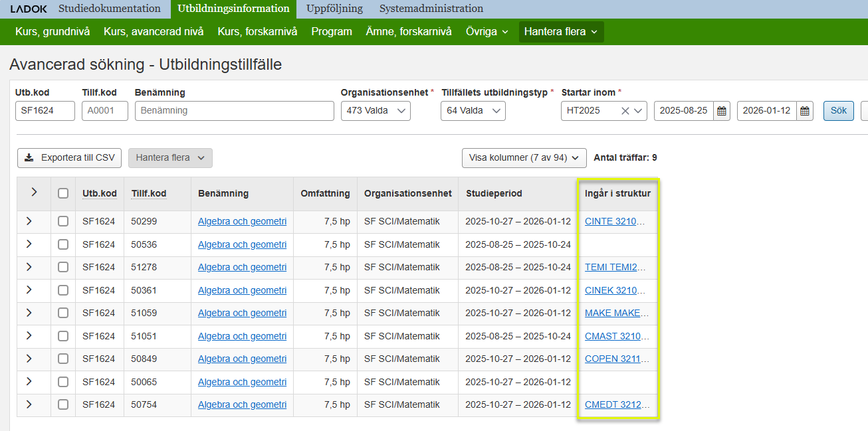Expand row details for Tillf.kod 51278
This screenshot has width=868, height=431.
pos(29,267)
